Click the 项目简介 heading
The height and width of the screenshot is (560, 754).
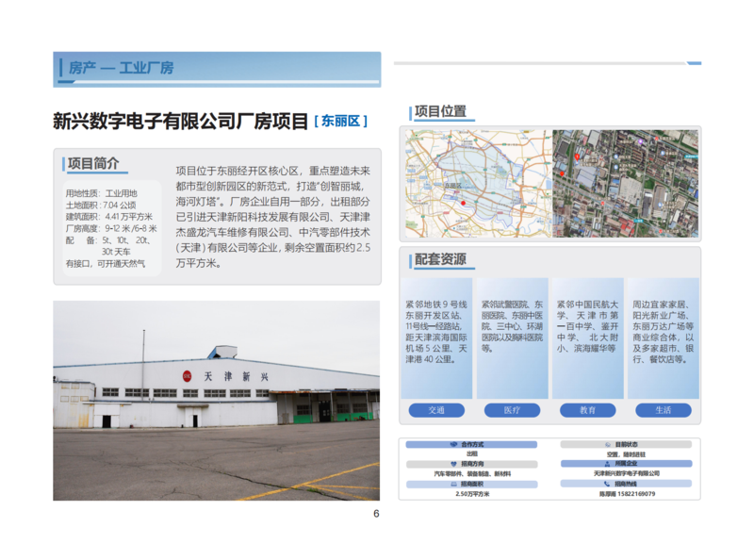(x=93, y=164)
